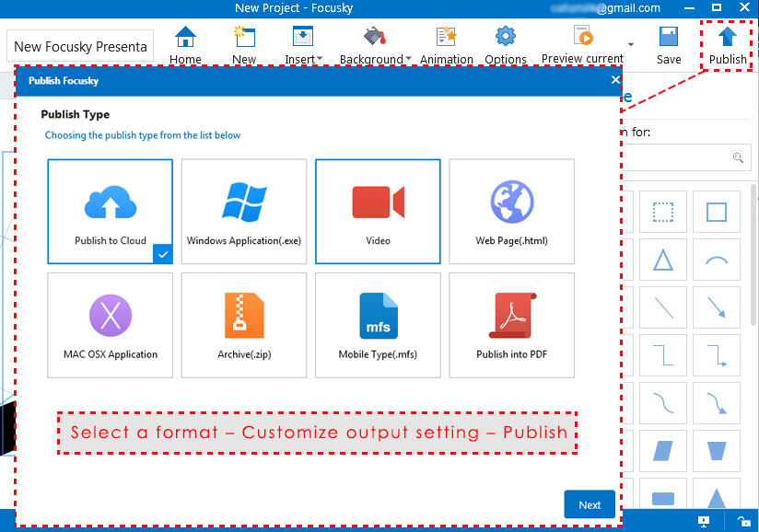Close the Publish Focusky dialog
The width and height of the screenshot is (759, 532).
pyautogui.click(x=615, y=80)
